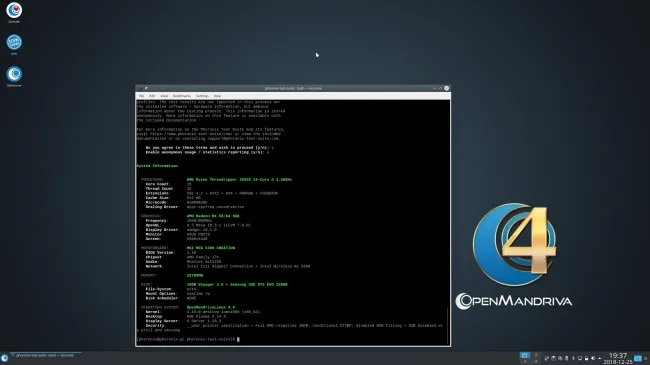Click the "AMD Radeon RX" graphics line
This screenshot has height=365, width=650.
pos(213,216)
